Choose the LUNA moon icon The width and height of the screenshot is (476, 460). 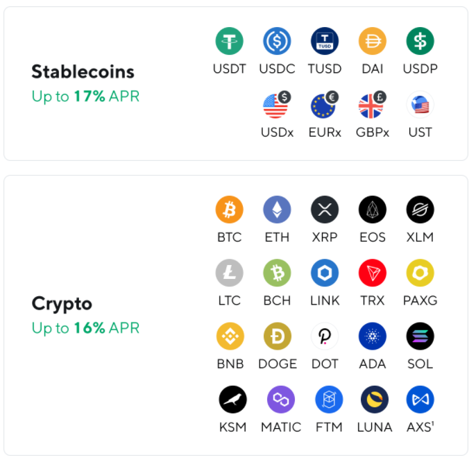pyautogui.click(x=374, y=400)
